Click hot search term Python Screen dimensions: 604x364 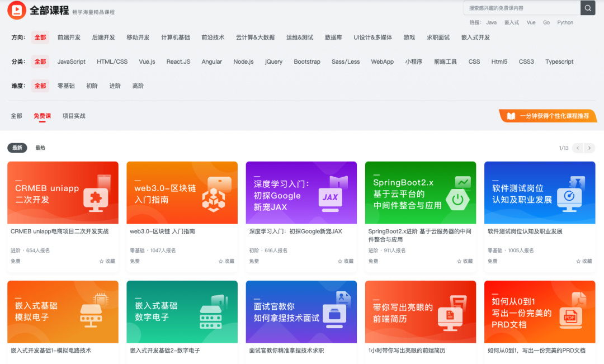565,22
